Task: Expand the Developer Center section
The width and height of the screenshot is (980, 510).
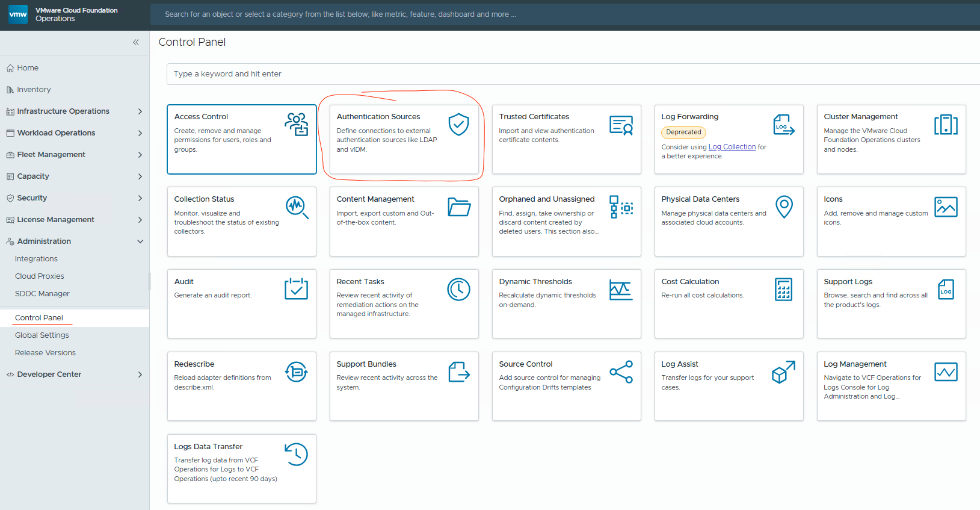Action: pyautogui.click(x=140, y=375)
